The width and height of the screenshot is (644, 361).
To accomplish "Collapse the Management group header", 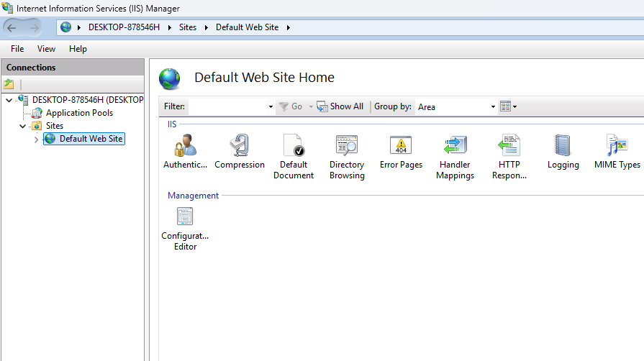I will [193, 196].
